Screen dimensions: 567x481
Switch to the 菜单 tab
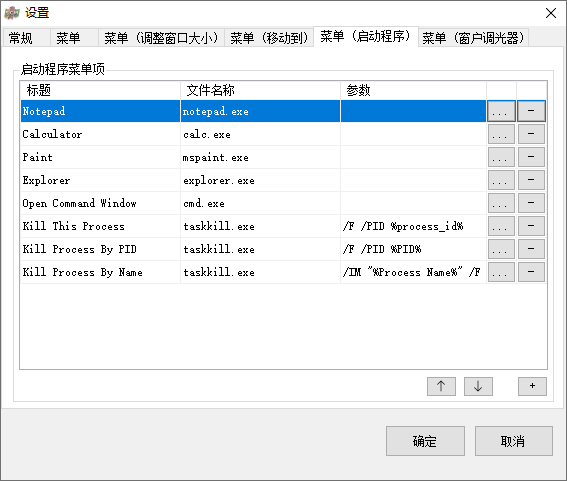[x=74, y=38]
